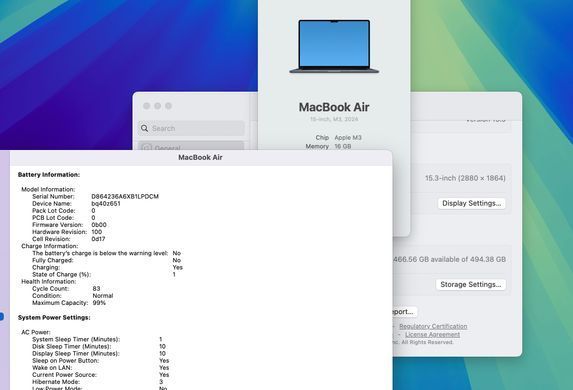Click the Fully Charged label

[53, 260]
